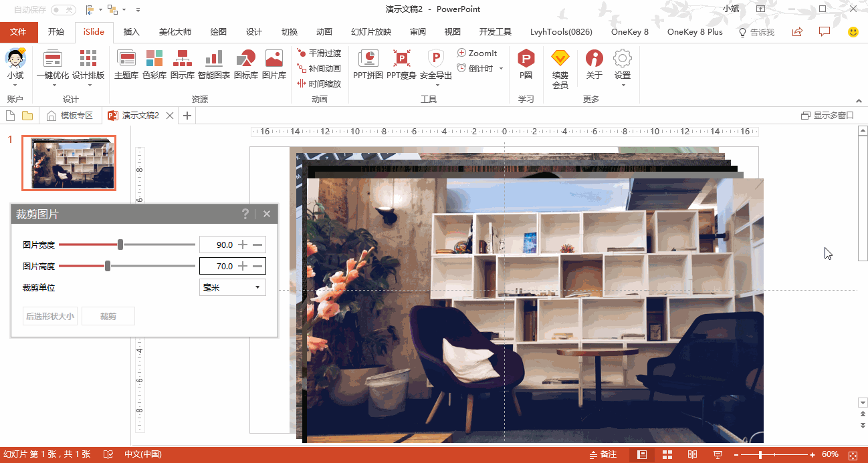The image size is (868, 463).
Task: Open the 图示库 diagram library
Action: point(182,64)
